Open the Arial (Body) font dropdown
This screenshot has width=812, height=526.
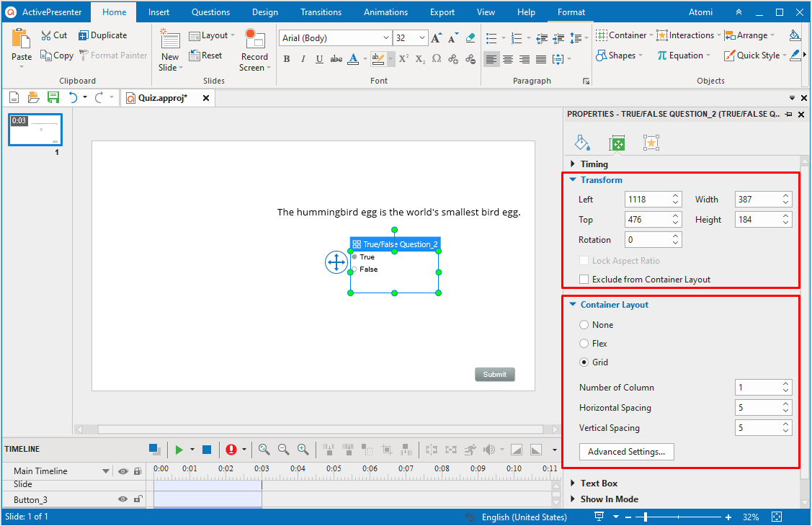(x=385, y=38)
